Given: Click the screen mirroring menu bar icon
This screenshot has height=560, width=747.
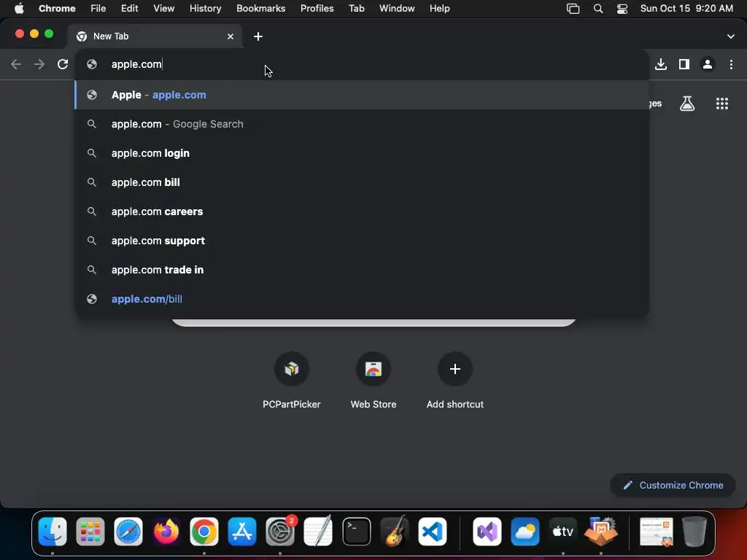Looking at the screenshot, I should [573, 9].
